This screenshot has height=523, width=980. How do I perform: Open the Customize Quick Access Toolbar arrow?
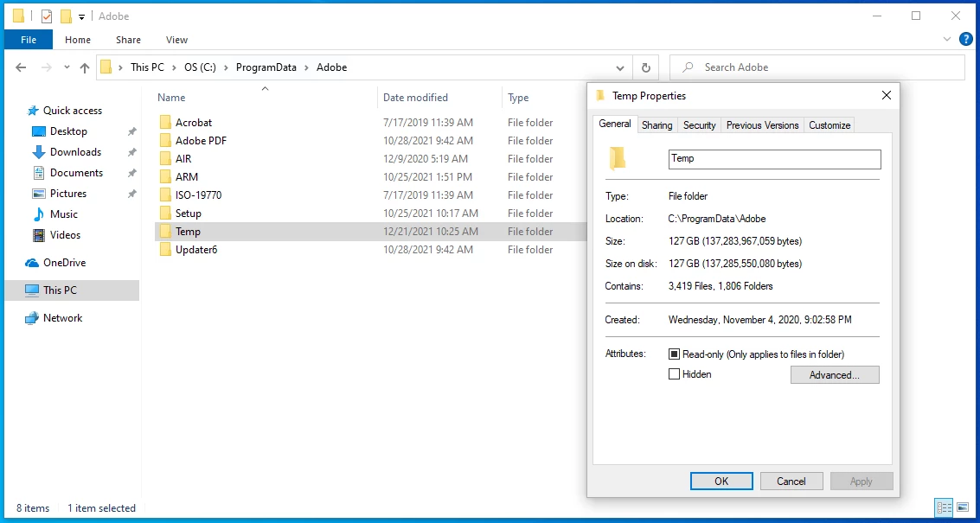[x=81, y=17]
